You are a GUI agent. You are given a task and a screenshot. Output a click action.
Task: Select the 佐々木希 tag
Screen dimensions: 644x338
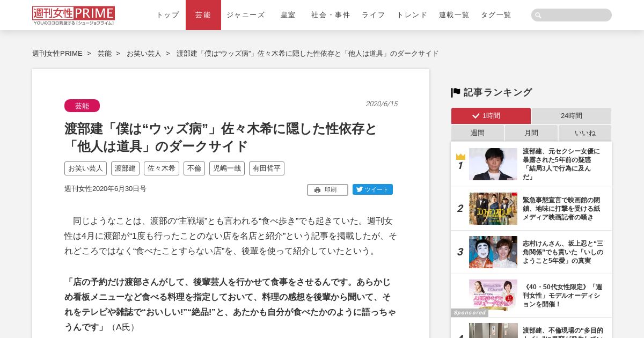(x=162, y=168)
